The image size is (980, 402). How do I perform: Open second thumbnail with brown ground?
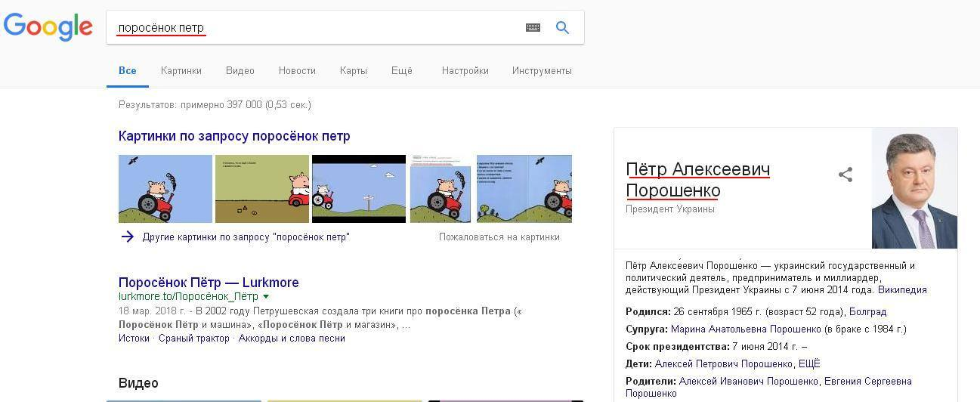pyautogui.click(x=262, y=189)
